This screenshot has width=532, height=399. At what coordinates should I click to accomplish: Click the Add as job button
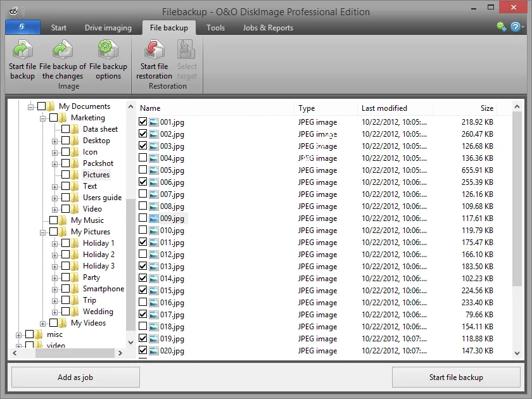point(75,377)
